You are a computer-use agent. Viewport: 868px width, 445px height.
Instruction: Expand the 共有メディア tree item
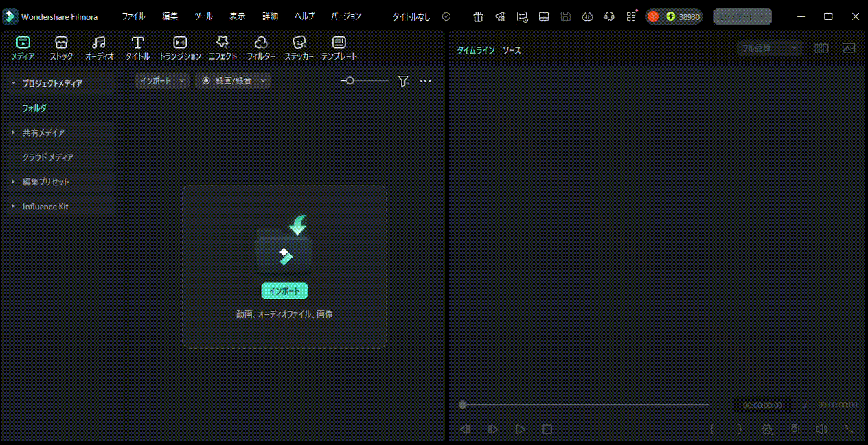coord(43,133)
